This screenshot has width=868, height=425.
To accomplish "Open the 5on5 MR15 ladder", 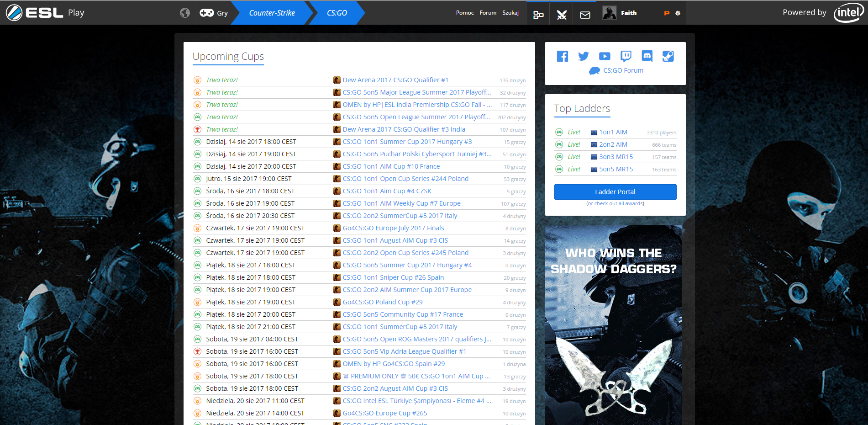I will click(x=616, y=169).
